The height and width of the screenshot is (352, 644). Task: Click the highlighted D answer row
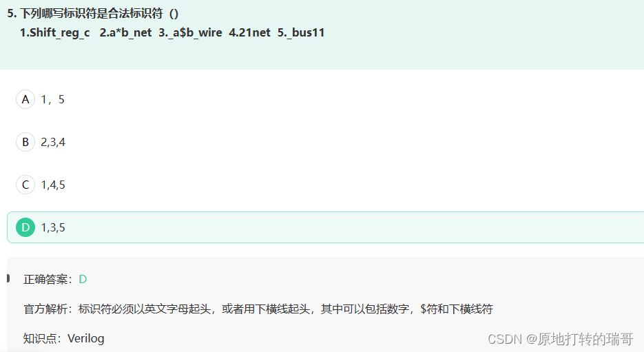(x=325, y=227)
